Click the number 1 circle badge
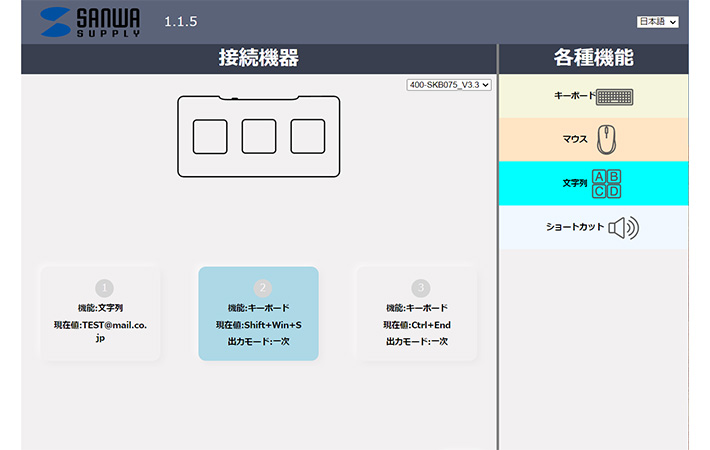 point(104,288)
